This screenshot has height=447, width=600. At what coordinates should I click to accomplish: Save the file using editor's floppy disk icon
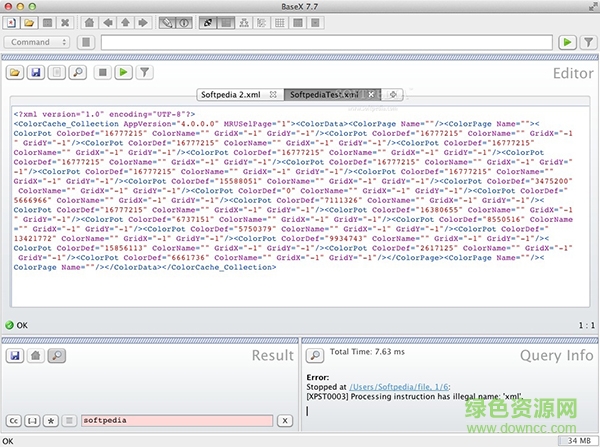(x=35, y=72)
